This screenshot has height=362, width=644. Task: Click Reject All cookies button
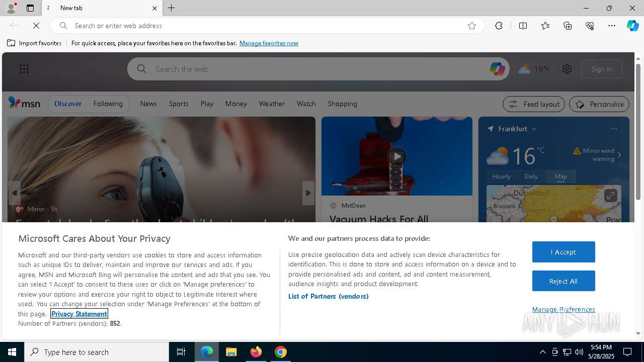[x=563, y=281]
